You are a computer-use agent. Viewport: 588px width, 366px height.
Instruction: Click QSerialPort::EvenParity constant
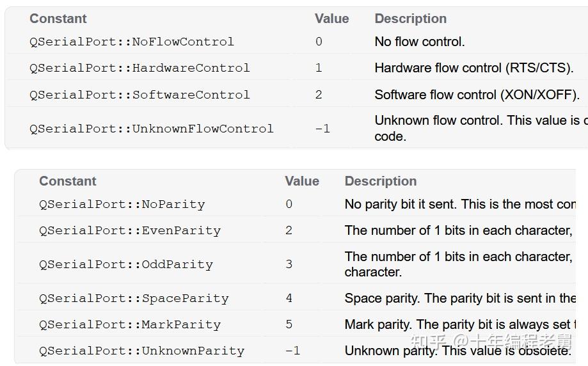pyautogui.click(x=129, y=231)
